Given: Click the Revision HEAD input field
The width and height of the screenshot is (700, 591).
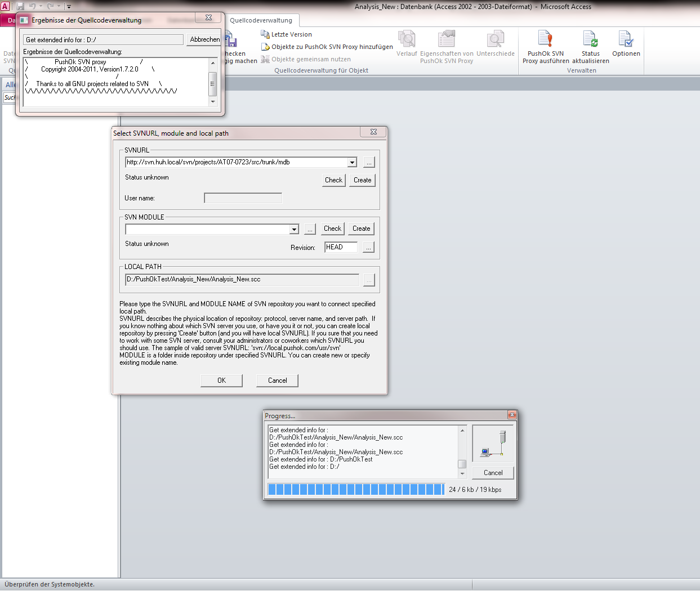Looking at the screenshot, I should pos(341,247).
